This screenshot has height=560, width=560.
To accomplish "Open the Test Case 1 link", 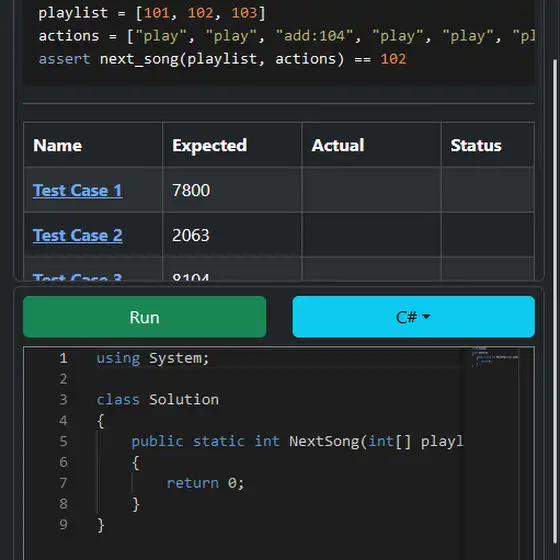I will tap(78, 190).
